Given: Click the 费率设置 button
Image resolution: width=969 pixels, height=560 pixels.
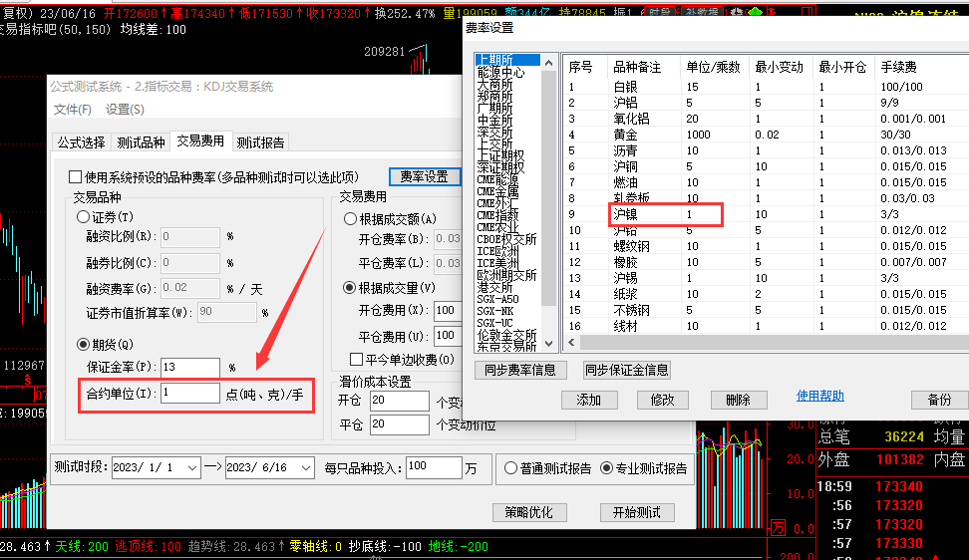Looking at the screenshot, I should (424, 176).
